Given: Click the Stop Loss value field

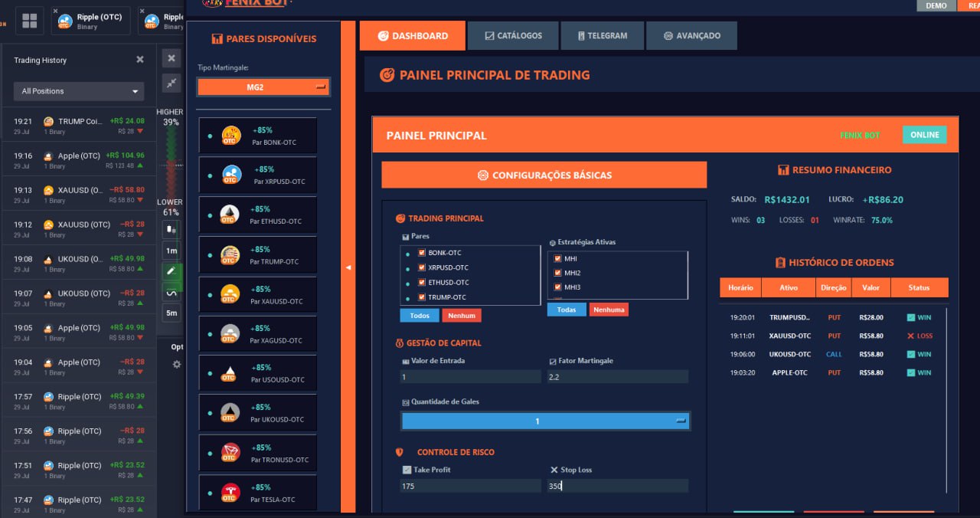Looking at the screenshot, I should tap(617, 485).
